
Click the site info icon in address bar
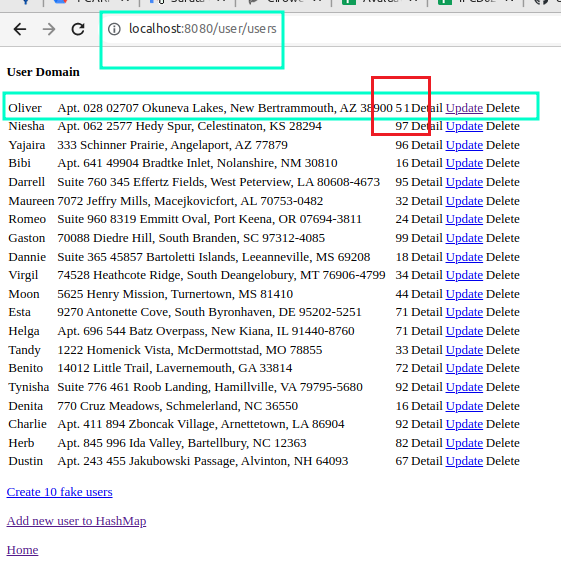tap(114, 29)
